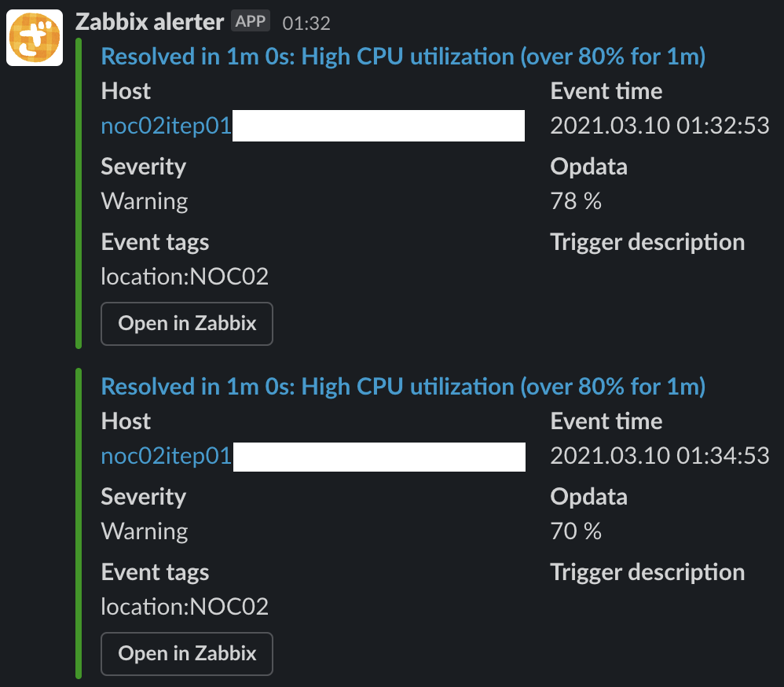Click the 01:32 message timestamp

tap(306, 23)
